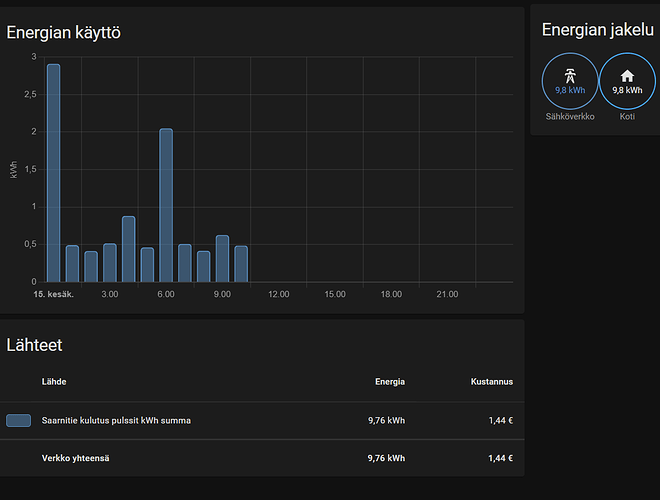Click the Saarnitie kulutus pulssit kWh summa row
Screen dimensions: 660x500
pos(262,420)
